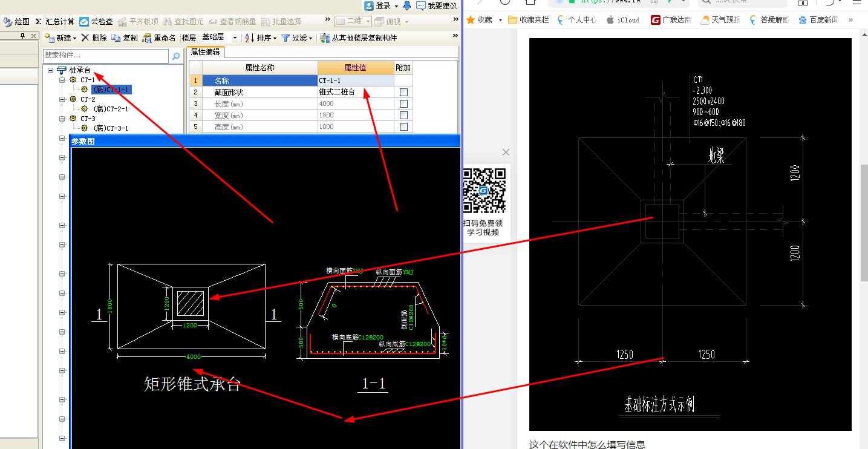The image size is (868, 449).
Task: Check the 附加 box for 高度(mm)
Action: pos(403,127)
